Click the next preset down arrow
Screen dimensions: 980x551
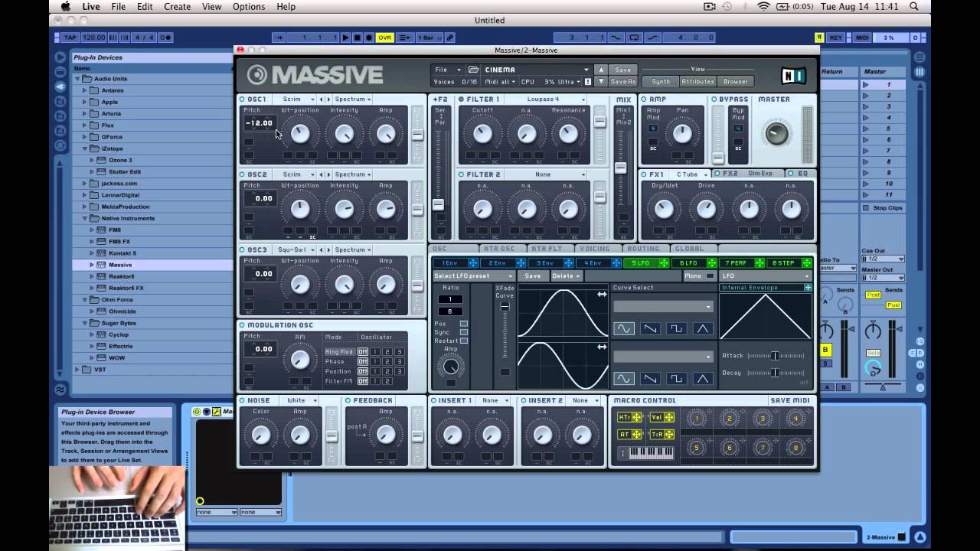pos(601,81)
